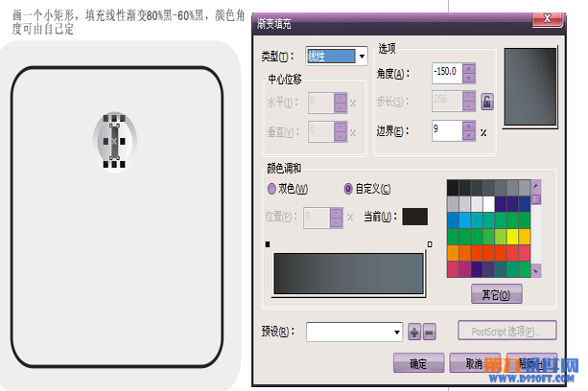Click the 边界 edge pad input field
Screen dimensions: 588x391
pyautogui.click(x=447, y=130)
